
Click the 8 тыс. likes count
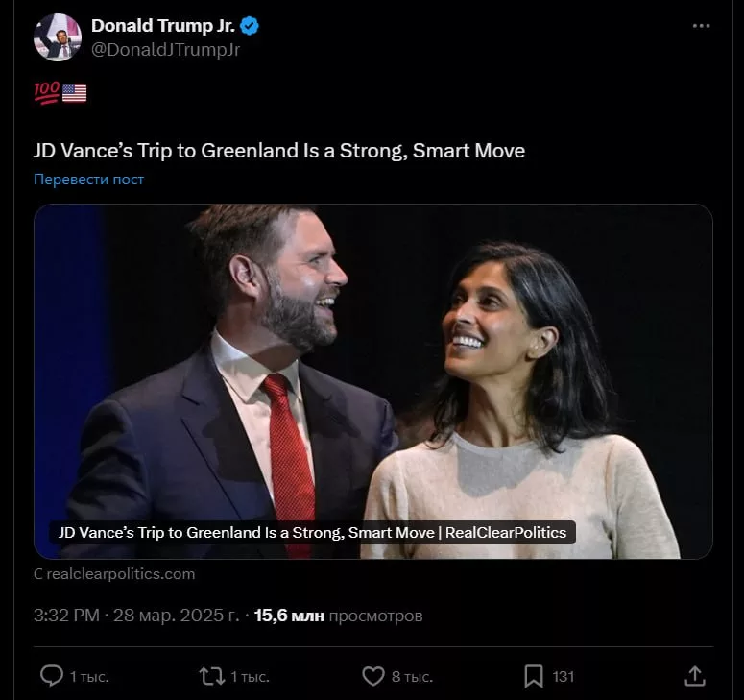click(412, 676)
